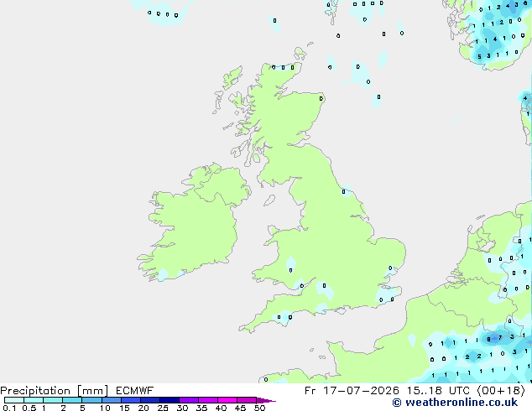Click the '0.1' legend scale label
The width and height of the screenshot is (532, 411).
click(x=9, y=408)
